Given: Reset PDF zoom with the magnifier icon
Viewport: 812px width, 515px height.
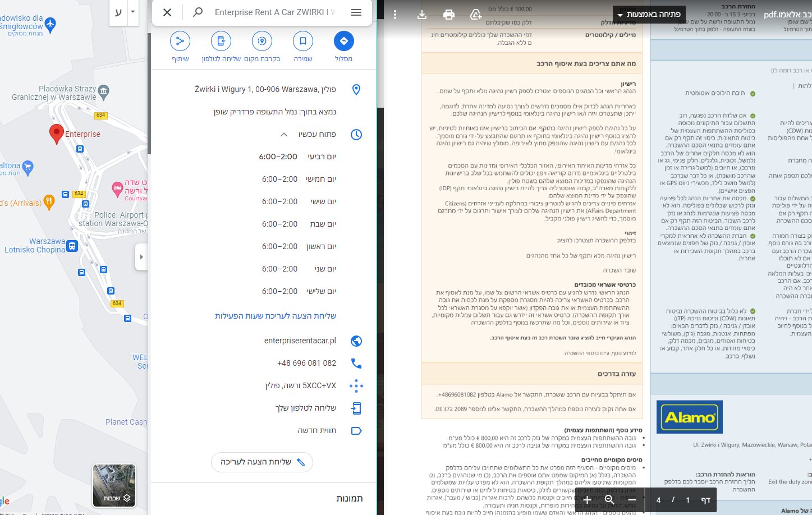Looking at the screenshot, I should pos(609,499).
